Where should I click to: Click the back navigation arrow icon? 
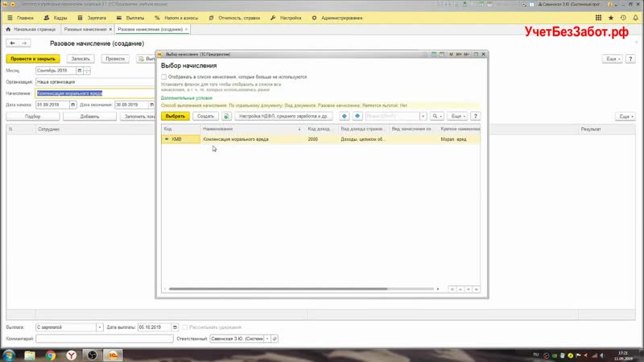click(13, 43)
